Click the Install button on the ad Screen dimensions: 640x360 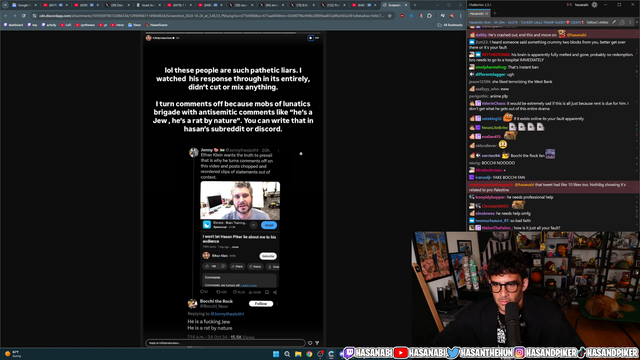pyautogui.click(x=269, y=225)
